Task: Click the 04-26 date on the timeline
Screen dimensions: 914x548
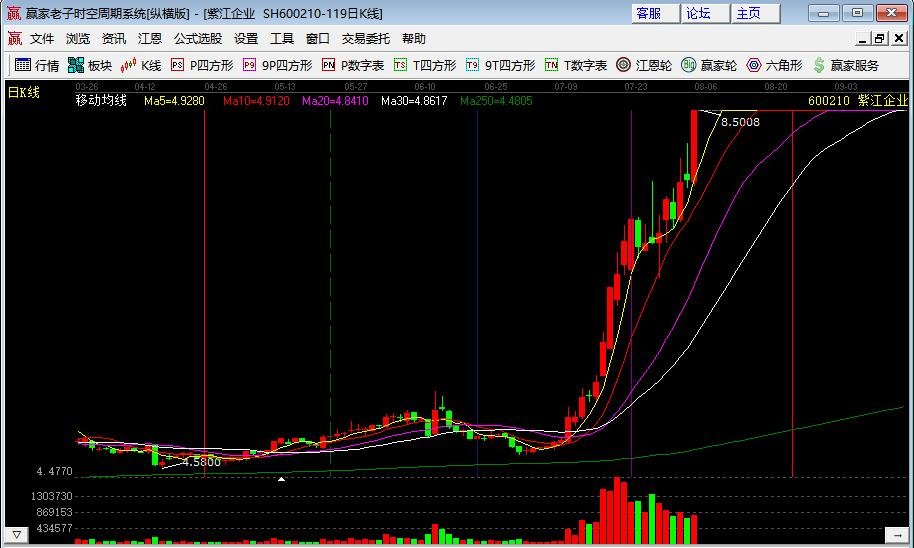Action: coord(216,86)
